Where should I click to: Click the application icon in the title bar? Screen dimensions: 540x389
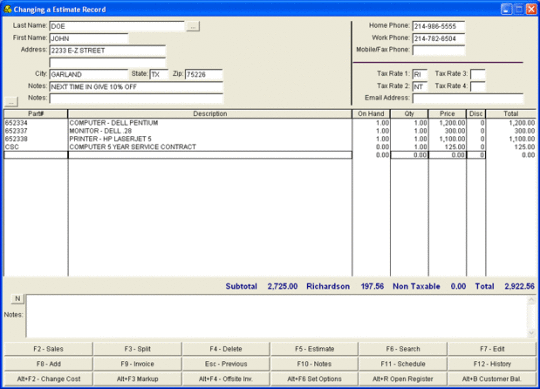coord(8,9)
